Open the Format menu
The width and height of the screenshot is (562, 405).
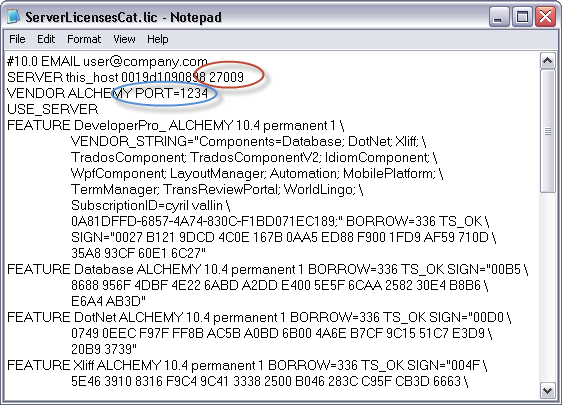pyautogui.click(x=84, y=39)
